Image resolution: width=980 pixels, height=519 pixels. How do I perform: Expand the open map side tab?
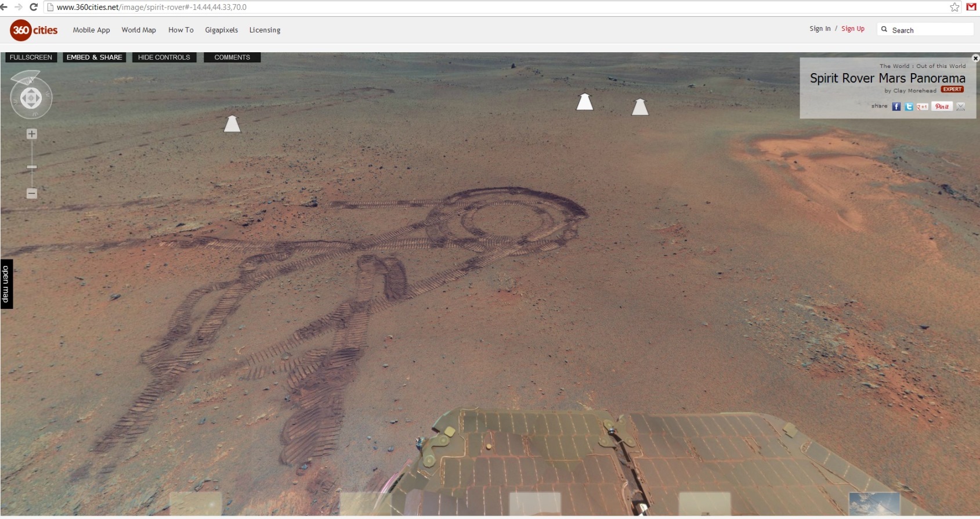coord(6,284)
